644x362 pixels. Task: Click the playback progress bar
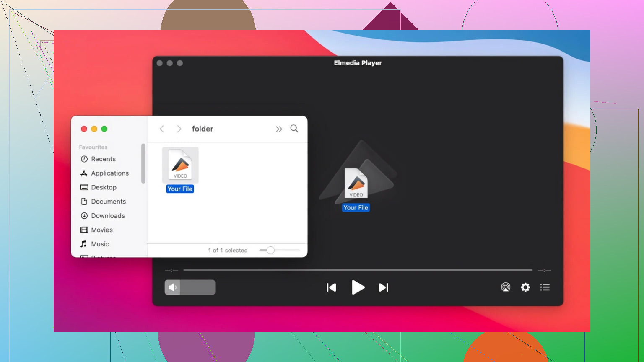pyautogui.click(x=358, y=270)
